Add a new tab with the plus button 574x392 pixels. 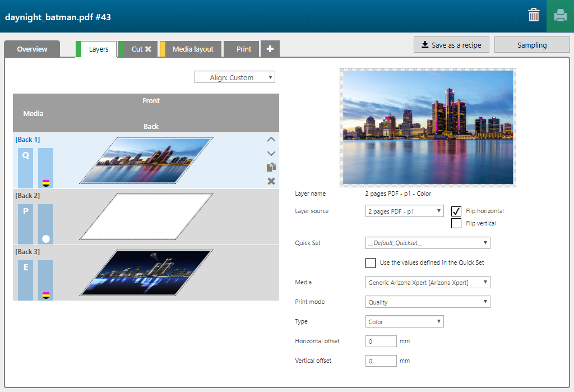[270, 49]
